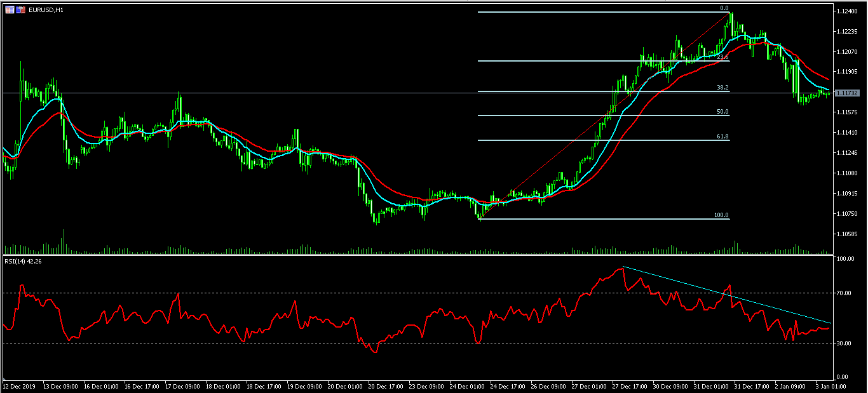This screenshot has width=868, height=393.
Task: Click 1.11410 on the price scale
Action: click(847, 133)
